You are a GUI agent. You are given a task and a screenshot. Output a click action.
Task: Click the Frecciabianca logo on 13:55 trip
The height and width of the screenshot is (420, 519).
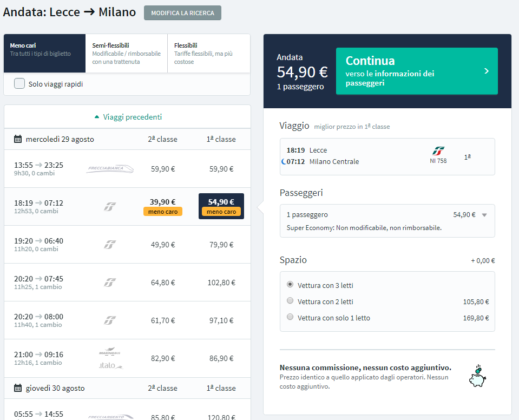tap(110, 169)
